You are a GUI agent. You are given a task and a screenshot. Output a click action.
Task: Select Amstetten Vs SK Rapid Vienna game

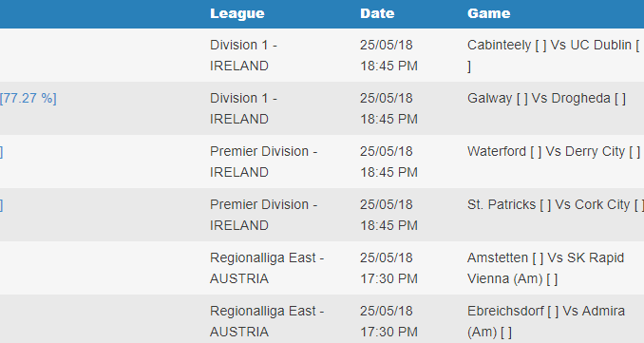(x=546, y=268)
